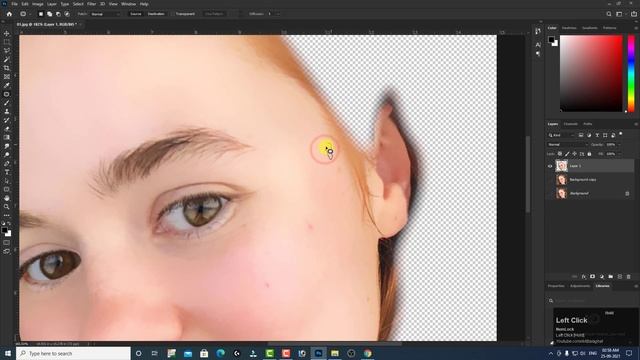Image resolution: width=640 pixels, height=360 pixels.
Task: Create a new group folder
Action: [611, 277]
